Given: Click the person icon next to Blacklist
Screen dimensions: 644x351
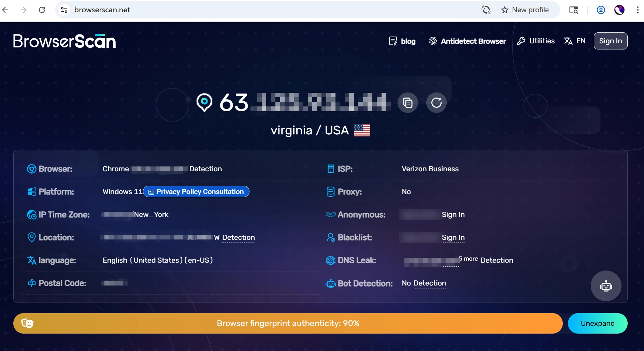Looking at the screenshot, I should tap(331, 237).
